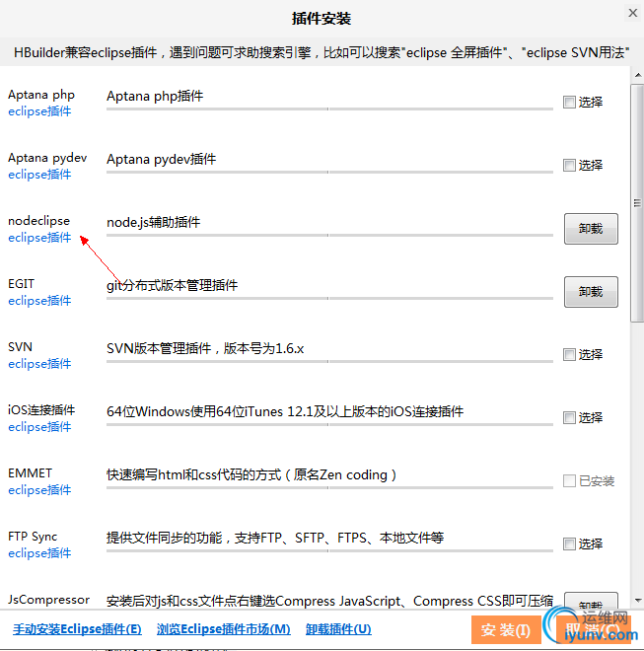Screen dimensions: 644x651
Task: Open eclipse插件 link under EGIT
Action: (x=39, y=301)
